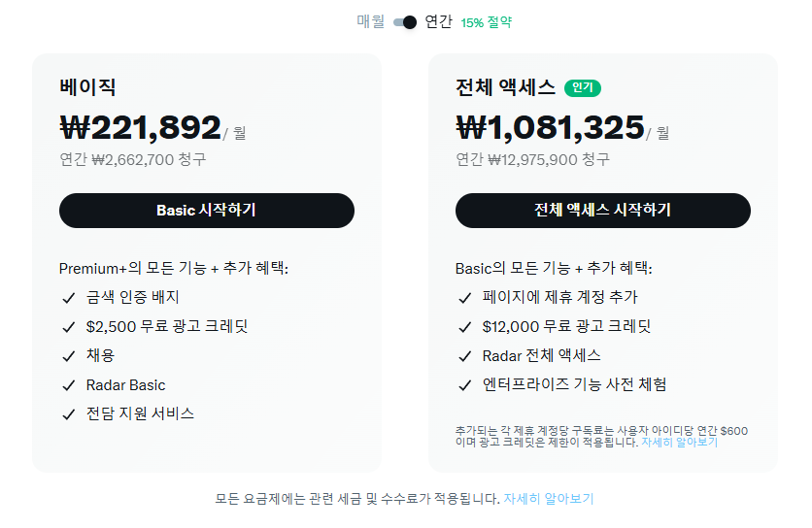The image size is (812, 528).
Task: Click checkmark beside 전담 지원 서비스
Action: [68, 414]
